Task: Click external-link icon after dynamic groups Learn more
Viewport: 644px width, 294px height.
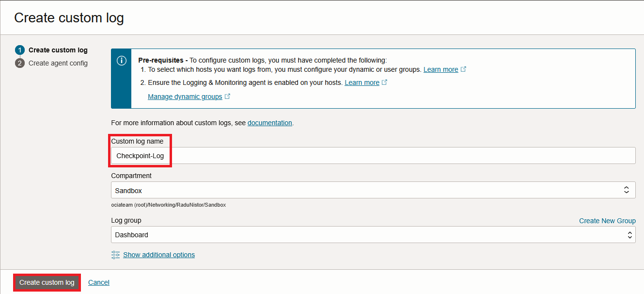Action: pyautogui.click(x=464, y=69)
